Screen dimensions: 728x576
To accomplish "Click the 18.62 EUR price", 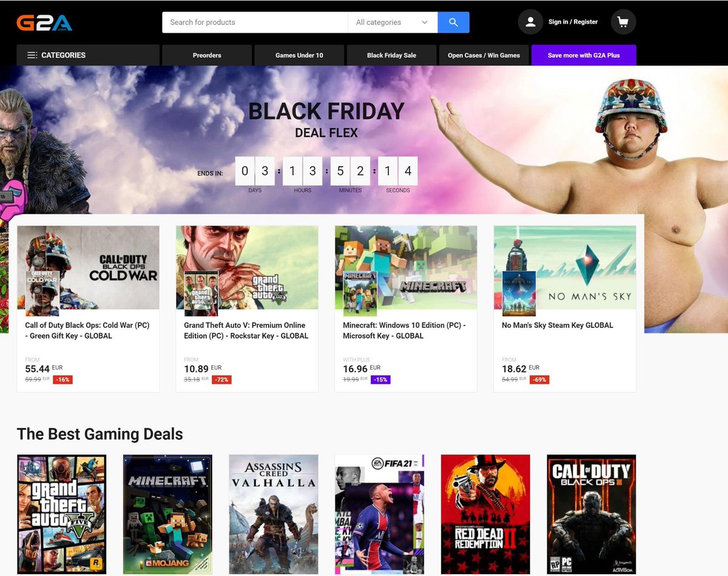I will pyautogui.click(x=521, y=368).
